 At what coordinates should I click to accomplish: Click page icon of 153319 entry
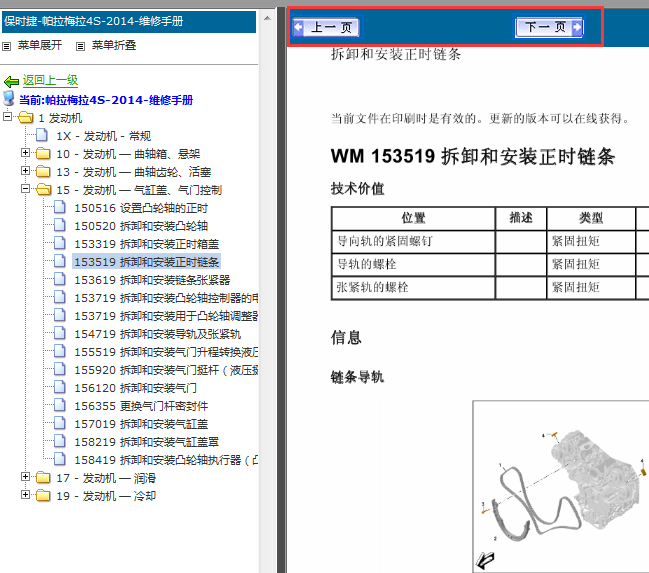pyautogui.click(x=60, y=243)
